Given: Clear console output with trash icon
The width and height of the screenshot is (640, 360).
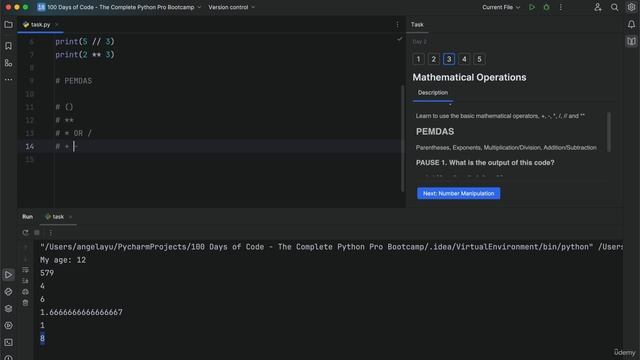Looking at the screenshot, I should pos(25,303).
